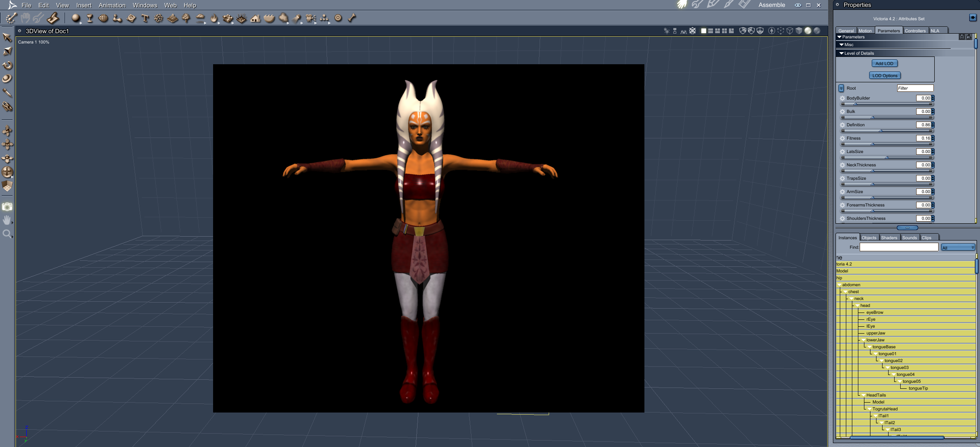Image resolution: width=980 pixels, height=447 pixels.
Task: Enable smooth shaded sphere display mode
Action: coord(808,31)
